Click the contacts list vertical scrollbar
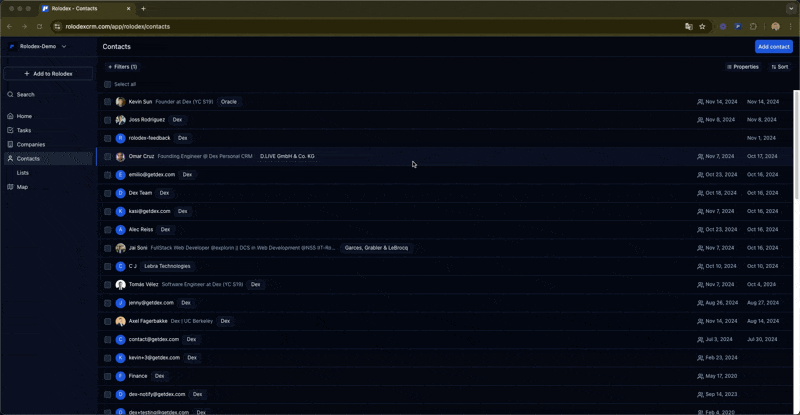800x415 pixels. tap(796, 144)
